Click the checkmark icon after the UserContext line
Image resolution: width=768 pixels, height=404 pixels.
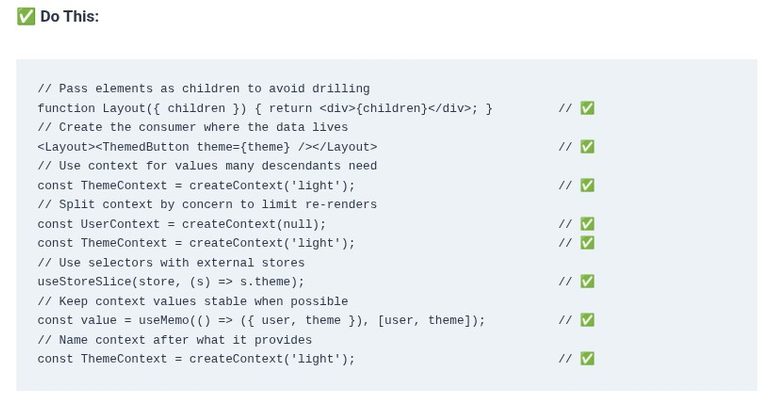coord(587,224)
